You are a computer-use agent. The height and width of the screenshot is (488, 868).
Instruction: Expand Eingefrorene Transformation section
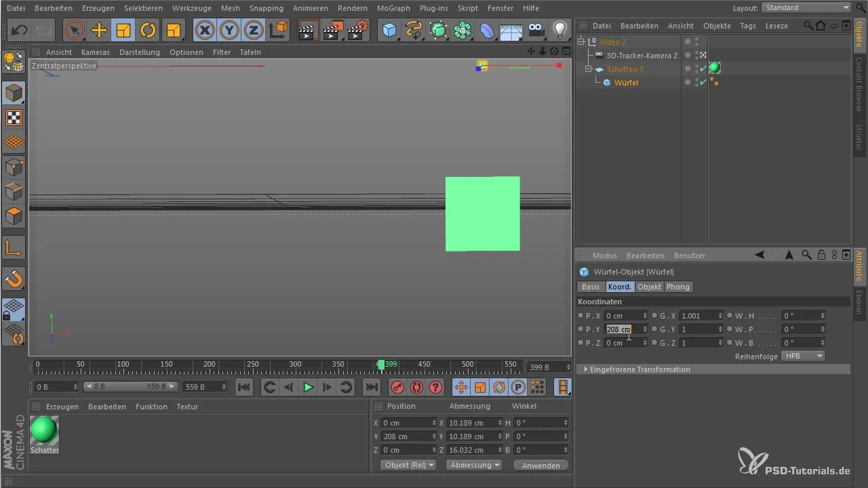[586, 369]
